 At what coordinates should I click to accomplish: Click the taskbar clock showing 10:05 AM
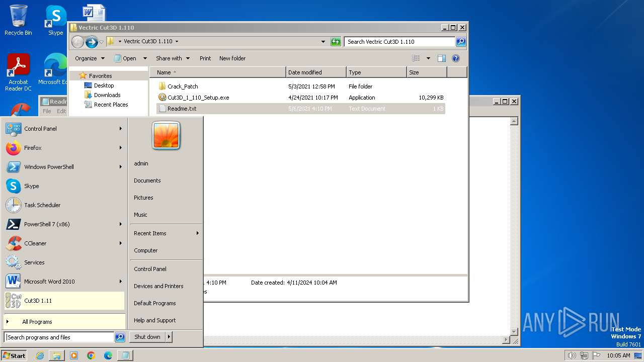click(618, 355)
